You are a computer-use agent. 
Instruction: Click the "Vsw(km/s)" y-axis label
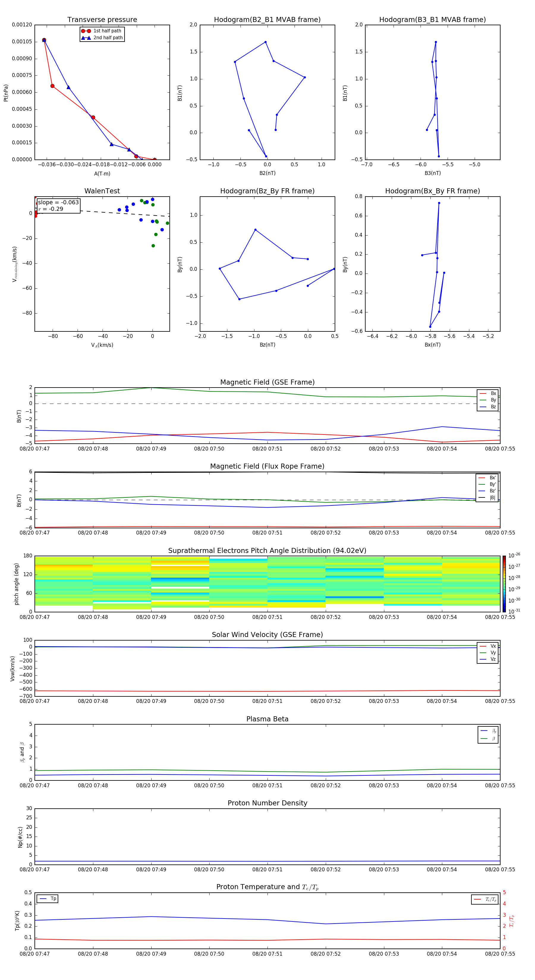pyautogui.click(x=12, y=668)
